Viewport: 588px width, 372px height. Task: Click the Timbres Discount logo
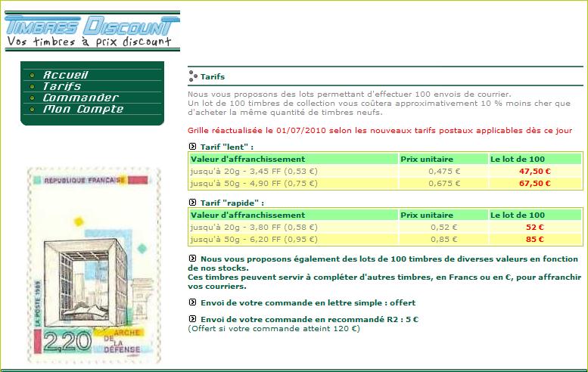point(92,31)
